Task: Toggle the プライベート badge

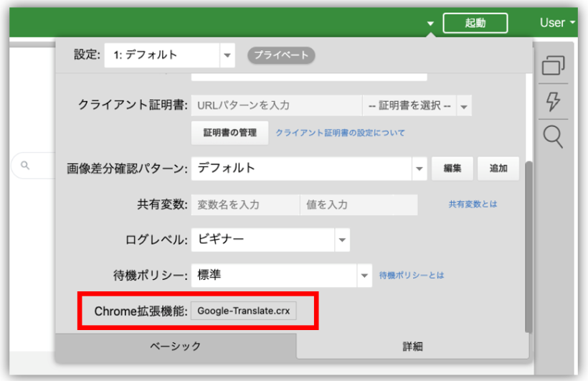Action: [x=281, y=55]
